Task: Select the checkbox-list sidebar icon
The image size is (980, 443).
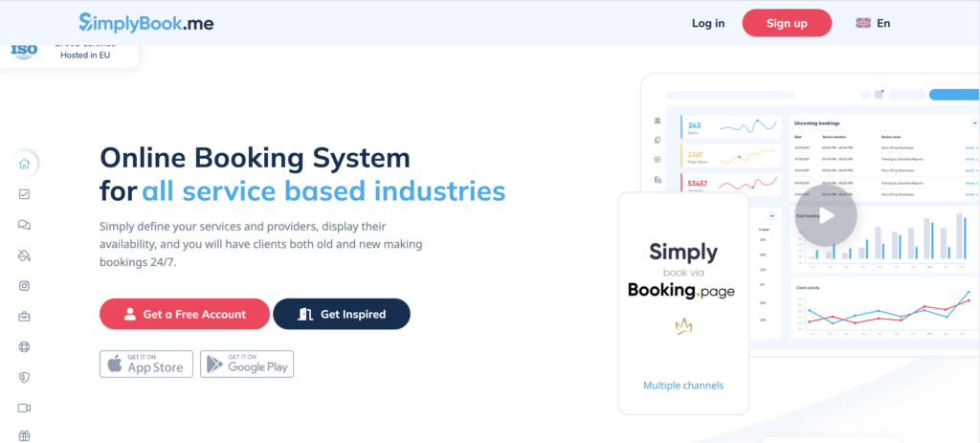Action: point(24,195)
